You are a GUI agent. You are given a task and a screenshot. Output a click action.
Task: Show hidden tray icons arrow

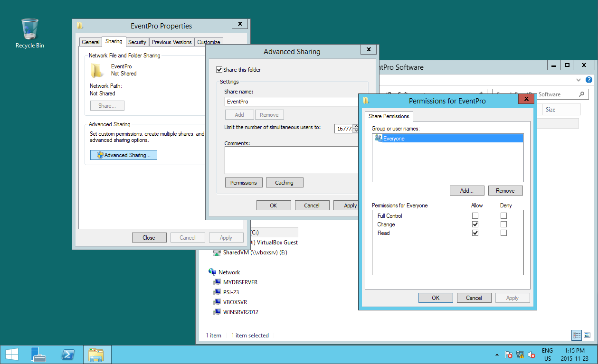click(497, 355)
